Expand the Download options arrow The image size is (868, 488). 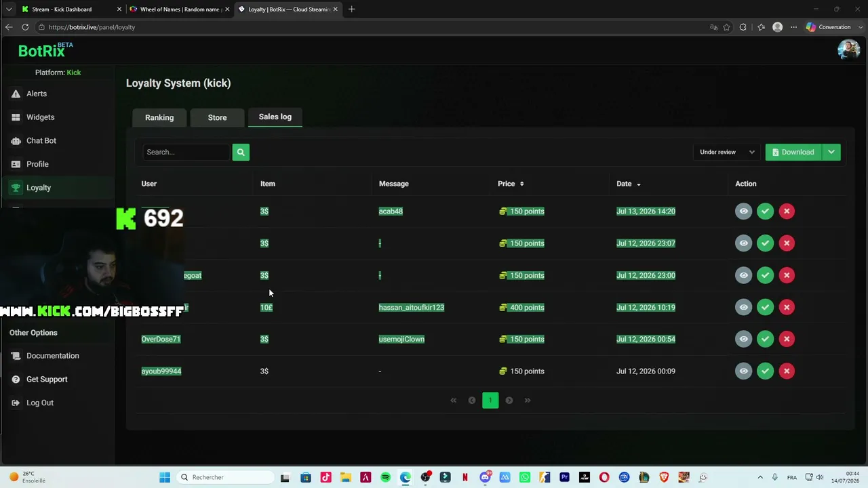(831, 152)
